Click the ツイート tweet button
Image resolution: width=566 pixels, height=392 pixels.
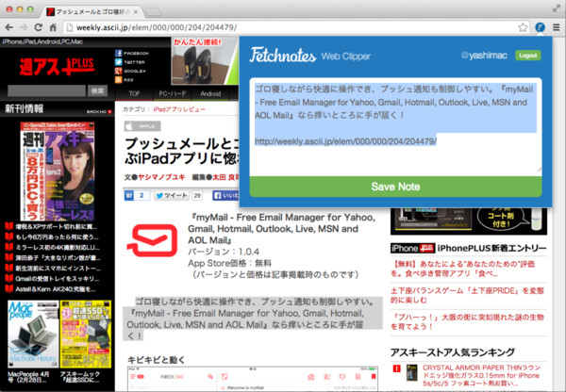pyautogui.click(x=172, y=195)
